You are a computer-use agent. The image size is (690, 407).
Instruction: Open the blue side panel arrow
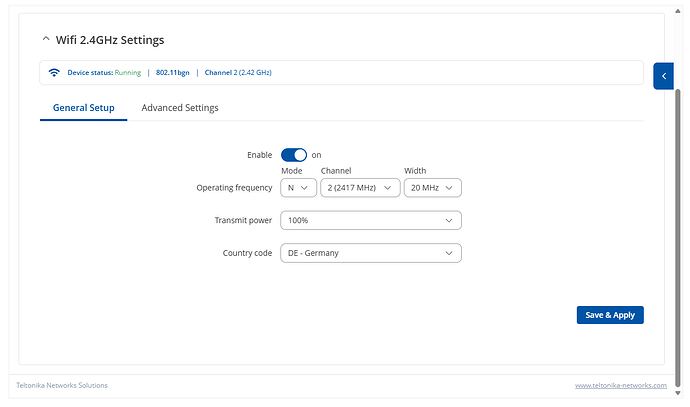[x=663, y=75]
